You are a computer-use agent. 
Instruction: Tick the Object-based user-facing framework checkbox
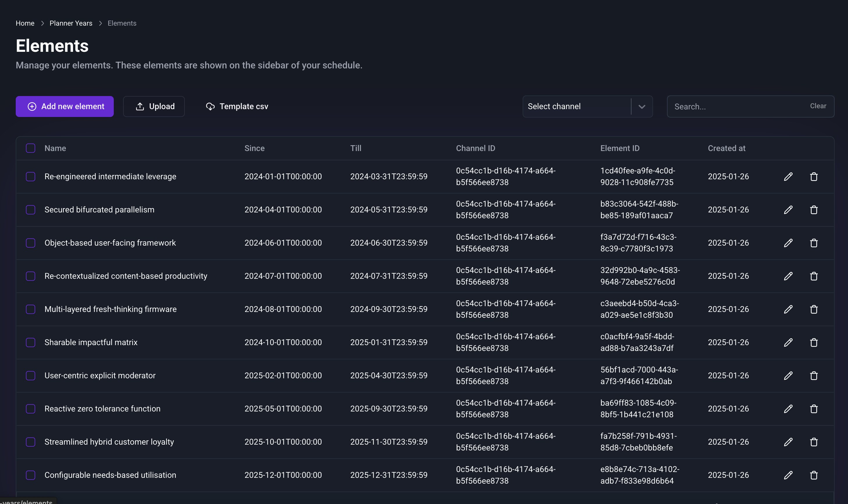(31, 243)
